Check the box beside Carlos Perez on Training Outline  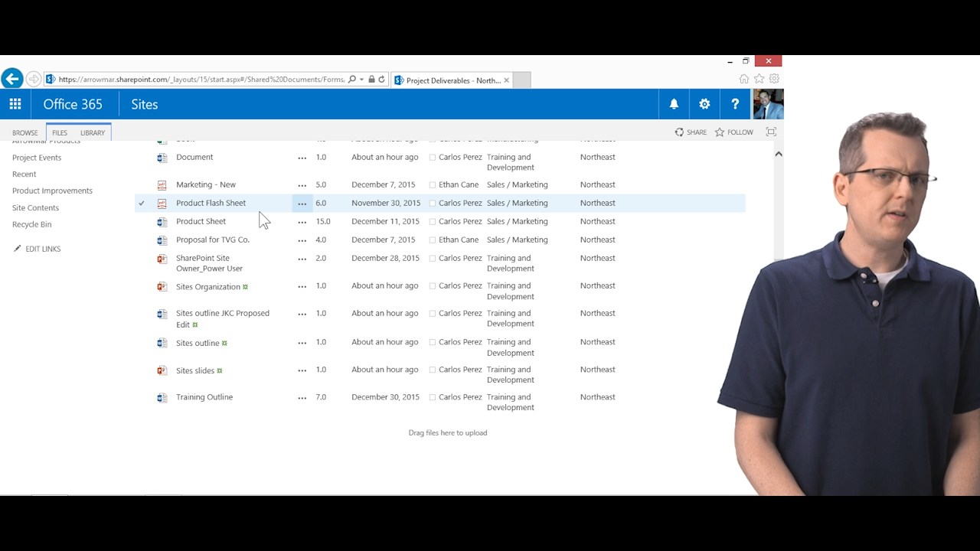click(x=433, y=398)
